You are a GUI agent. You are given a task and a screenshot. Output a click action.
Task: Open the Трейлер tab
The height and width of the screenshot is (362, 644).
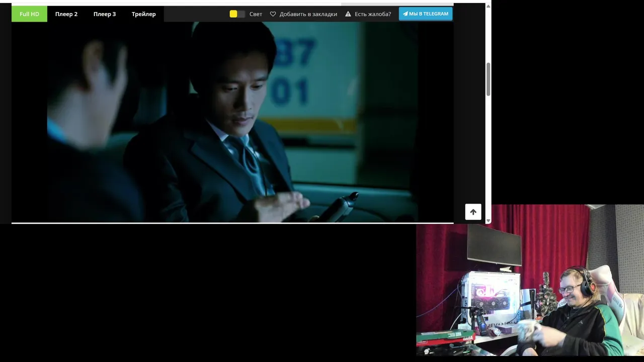coord(144,14)
